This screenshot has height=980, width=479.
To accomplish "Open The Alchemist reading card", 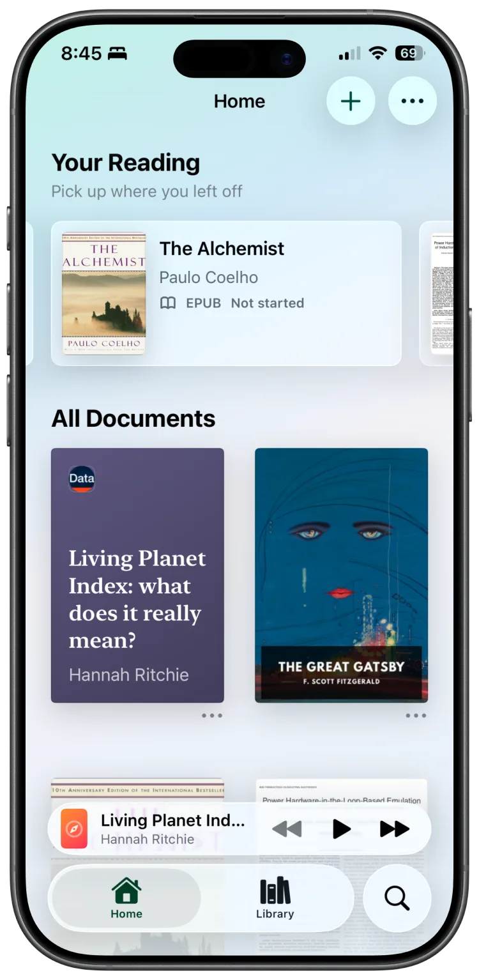I will pos(226,293).
